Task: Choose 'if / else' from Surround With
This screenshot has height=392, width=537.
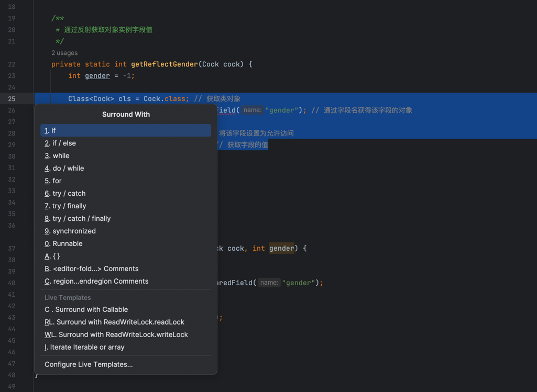Action: coord(60,143)
